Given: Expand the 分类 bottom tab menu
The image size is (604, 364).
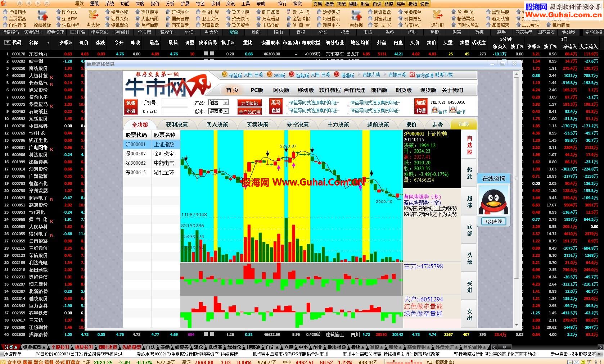Looking at the screenshot, I should coord(11,347).
